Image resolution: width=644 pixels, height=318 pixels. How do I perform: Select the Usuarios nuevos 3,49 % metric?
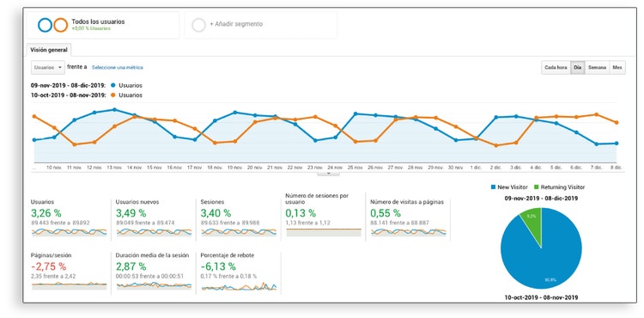153,217
